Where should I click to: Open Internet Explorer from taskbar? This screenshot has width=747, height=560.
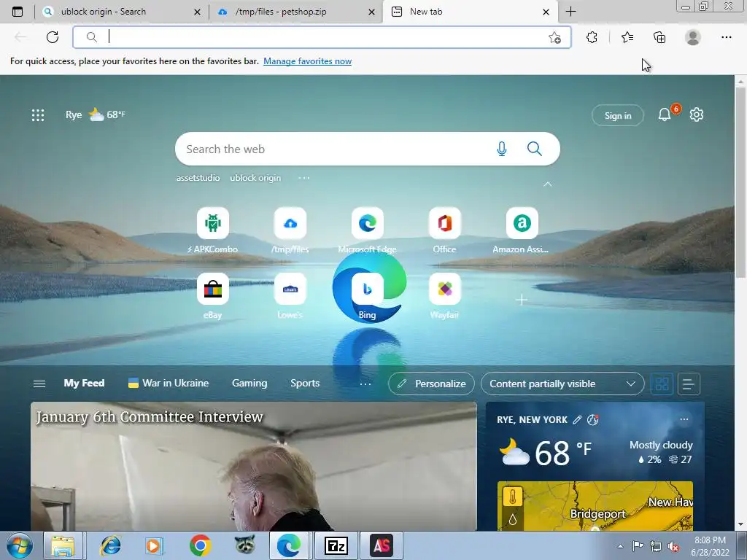(x=111, y=545)
